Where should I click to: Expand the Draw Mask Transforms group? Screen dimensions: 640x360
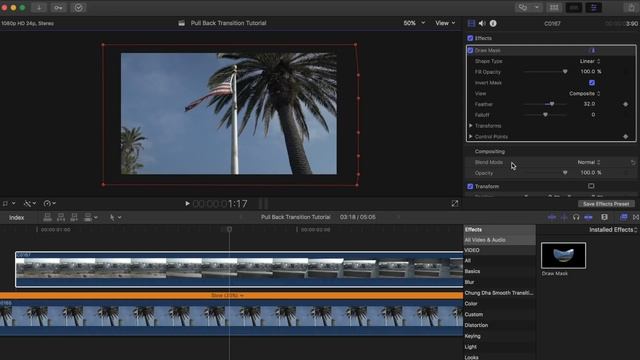point(471,126)
